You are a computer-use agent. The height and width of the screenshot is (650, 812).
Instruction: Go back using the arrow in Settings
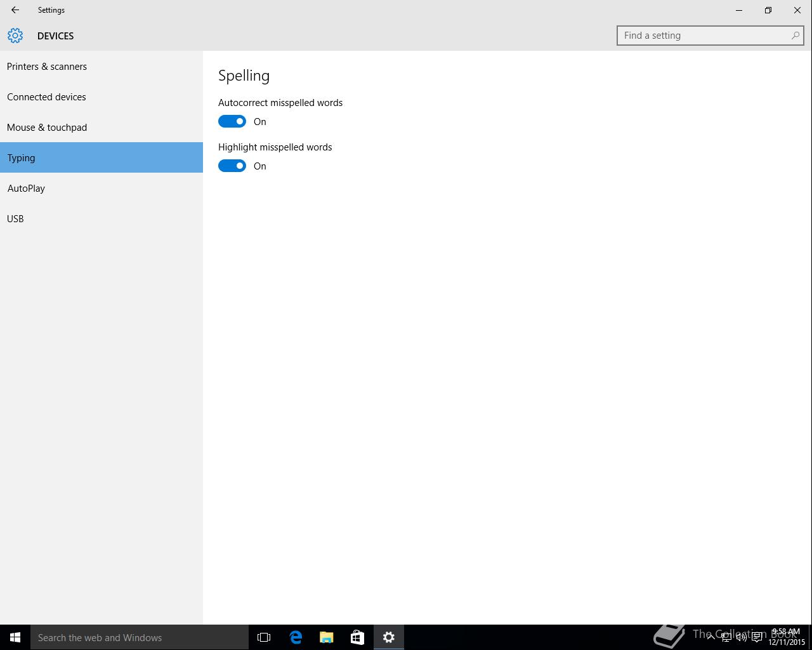15,10
